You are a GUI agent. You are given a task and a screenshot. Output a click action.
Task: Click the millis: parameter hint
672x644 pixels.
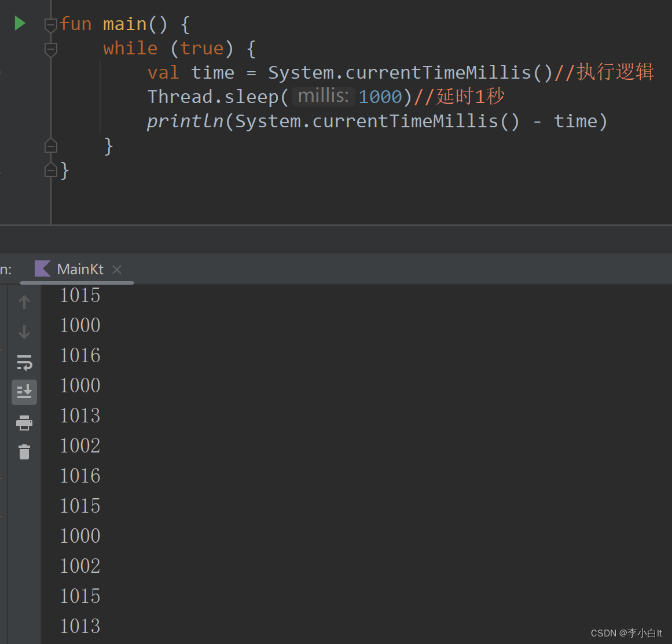[x=324, y=96]
